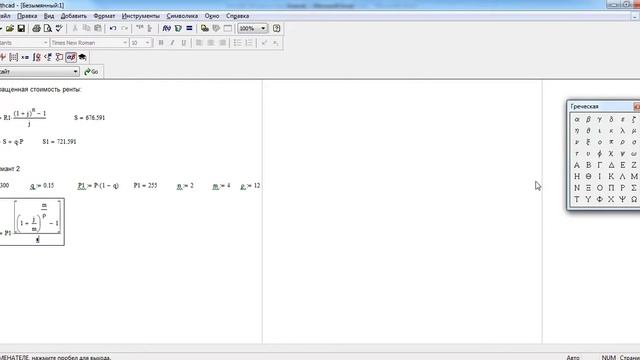640x360 pixels.
Task: Align text right icon
Action: click(222, 43)
